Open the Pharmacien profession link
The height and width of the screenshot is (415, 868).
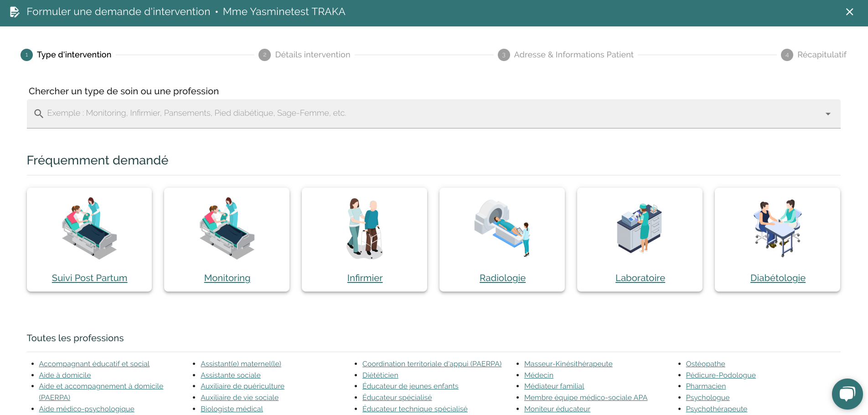coord(706,386)
